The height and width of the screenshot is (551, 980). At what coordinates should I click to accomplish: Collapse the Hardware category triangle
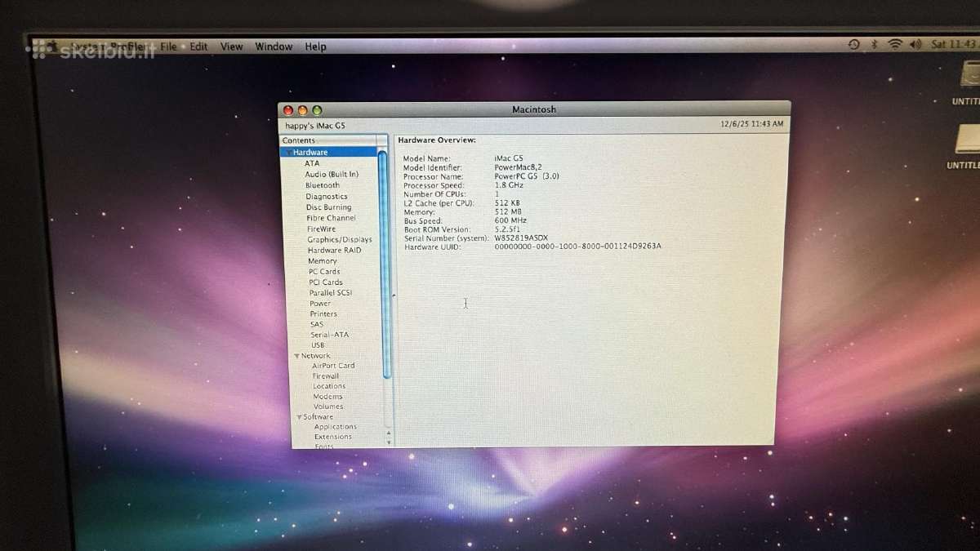coord(288,153)
